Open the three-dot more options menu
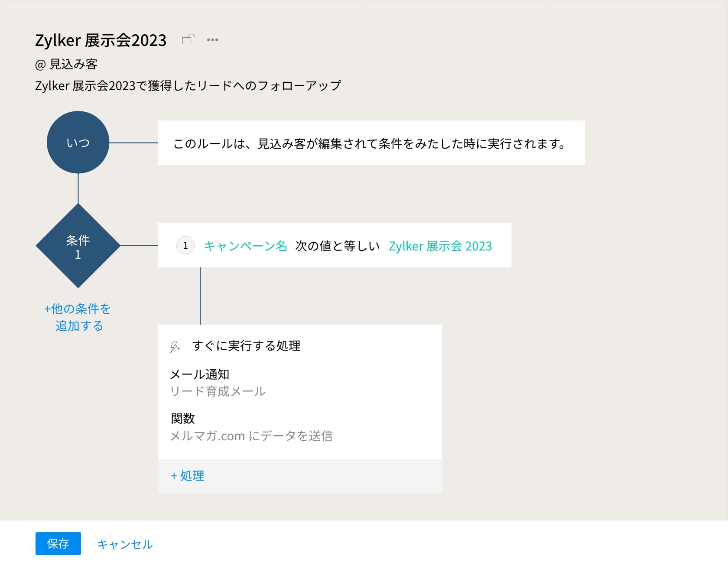728x566 pixels. coord(212,40)
